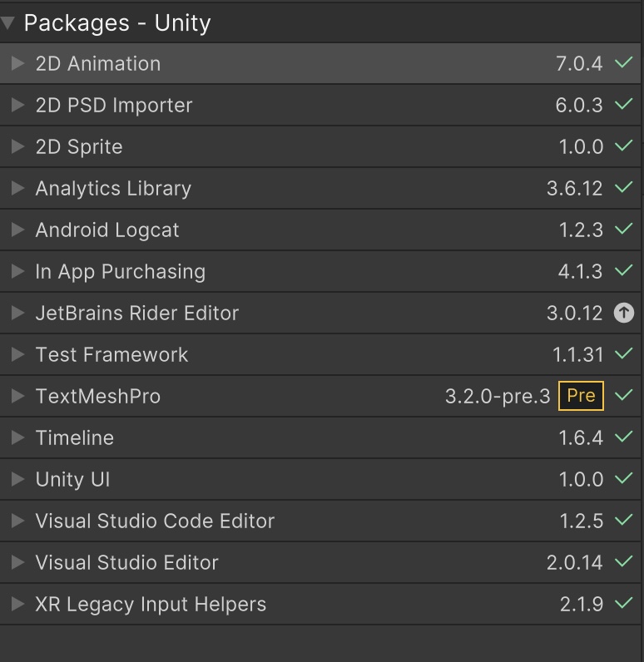Expand the 2D PSD Importer arrow
The image size is (644, 662).
17,105
